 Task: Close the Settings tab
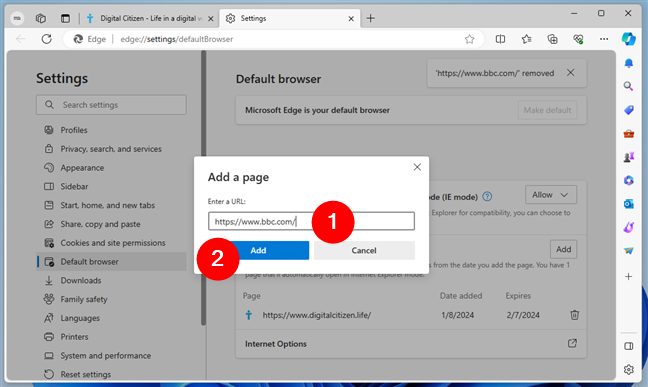351,19
